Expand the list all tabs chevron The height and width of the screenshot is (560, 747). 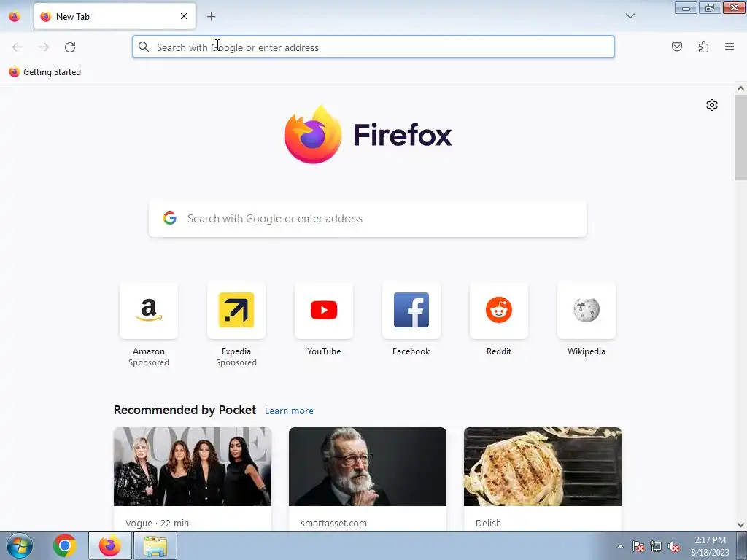coord(630,16)
